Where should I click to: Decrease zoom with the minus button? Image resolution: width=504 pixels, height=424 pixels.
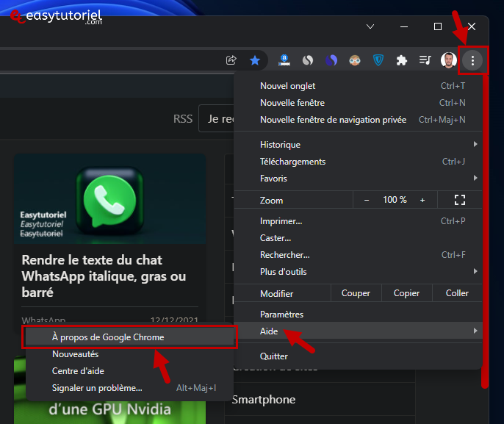point(367,200)
